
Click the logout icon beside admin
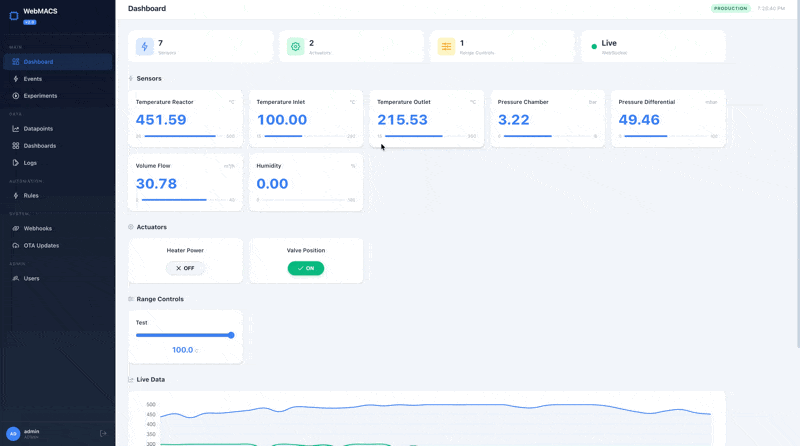(x=103, y=434)
